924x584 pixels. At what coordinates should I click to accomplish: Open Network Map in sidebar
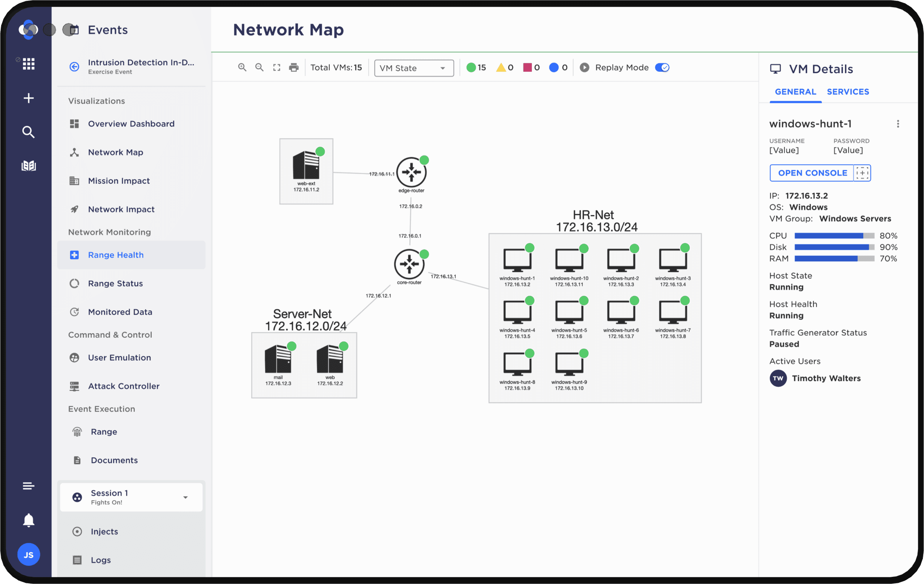point(131,152)
